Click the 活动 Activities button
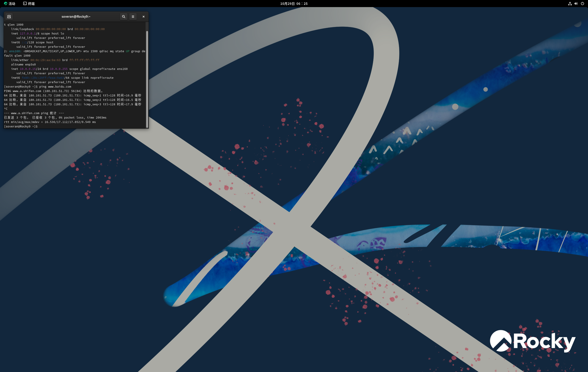This screenshot has width=588, height=372. click(11, 4)
